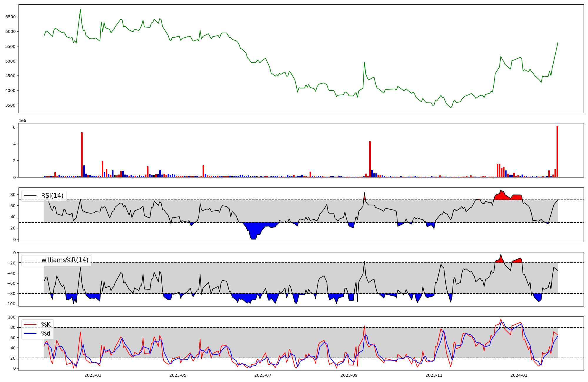Click the 2023-07 x-axis date label
Image resolution: width=588 pixels, height=382 pixels.
pyautogui.click(x=263, y=375)
